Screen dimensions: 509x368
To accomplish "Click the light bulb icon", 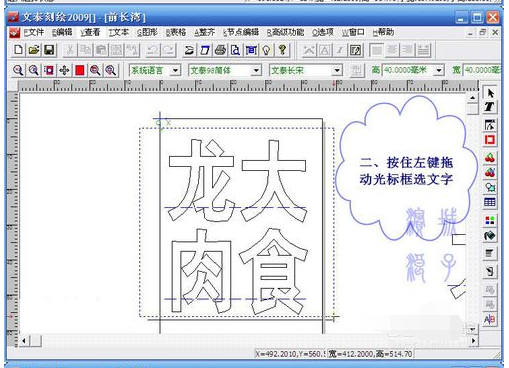I will (x=266, y=50).
